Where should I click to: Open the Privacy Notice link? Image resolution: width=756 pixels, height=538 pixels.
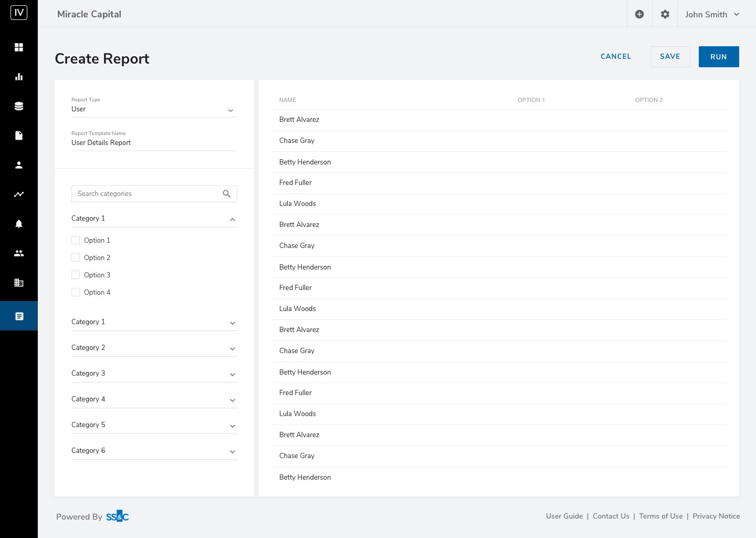tap(716, 516)
